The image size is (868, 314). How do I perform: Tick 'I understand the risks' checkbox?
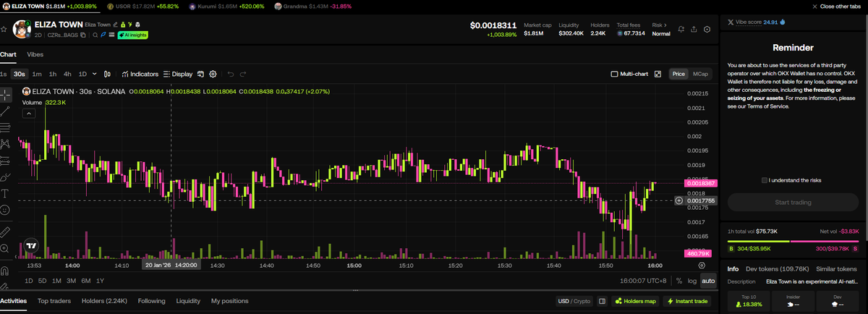[765, 180]
